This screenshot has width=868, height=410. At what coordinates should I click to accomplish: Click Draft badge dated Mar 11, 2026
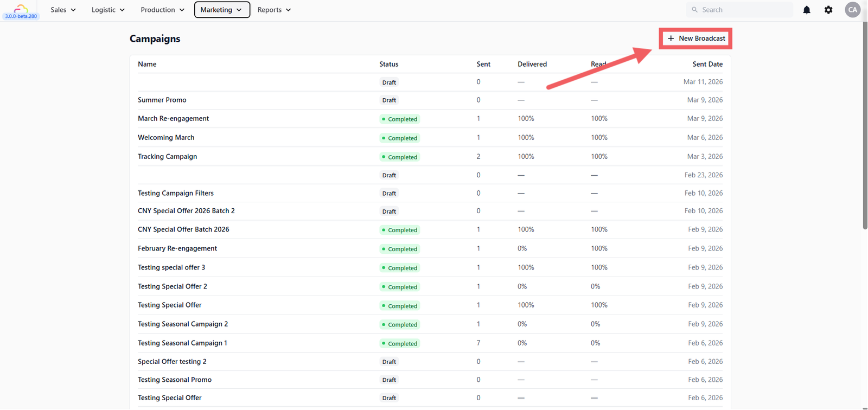pyautogui.click(x=389, y=82)
